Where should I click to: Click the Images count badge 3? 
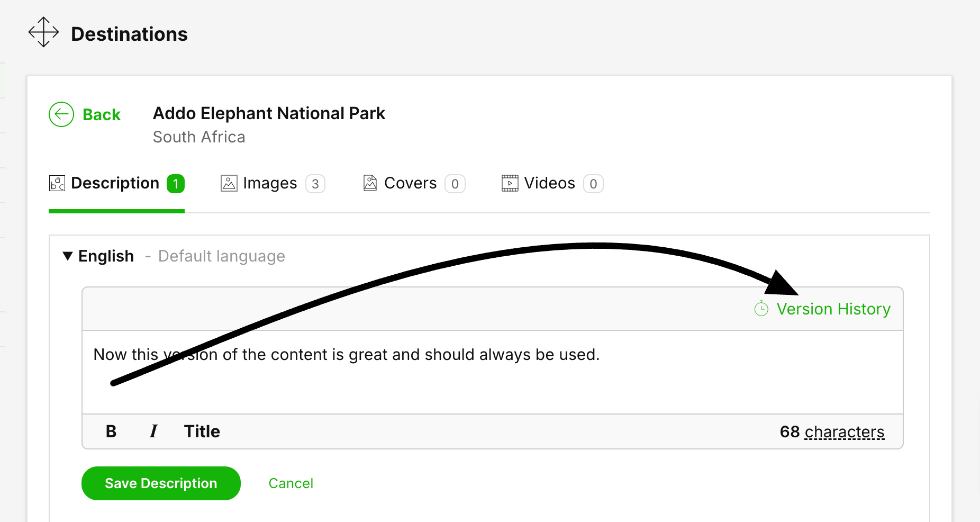[315, 184]
